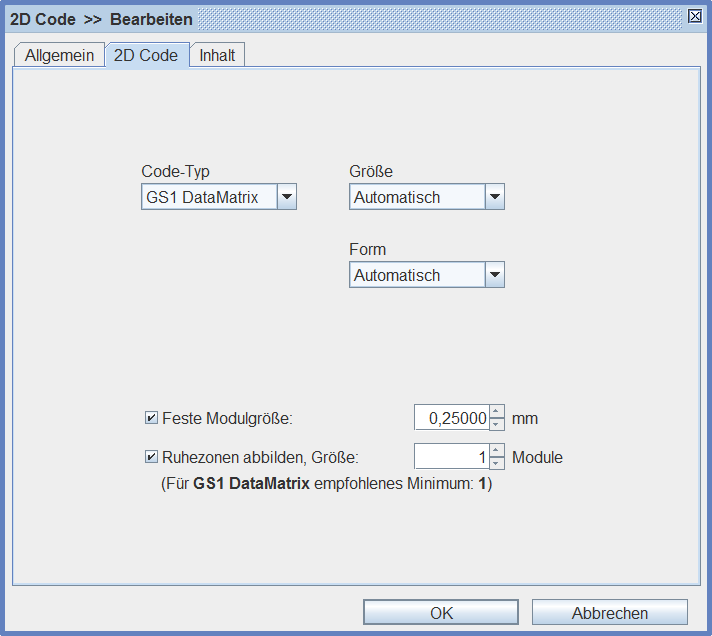Uncheck Ruhezonen abbilden checkbox
The height and width of the screenshot is (636, 712).
click(x=152, y=458)
